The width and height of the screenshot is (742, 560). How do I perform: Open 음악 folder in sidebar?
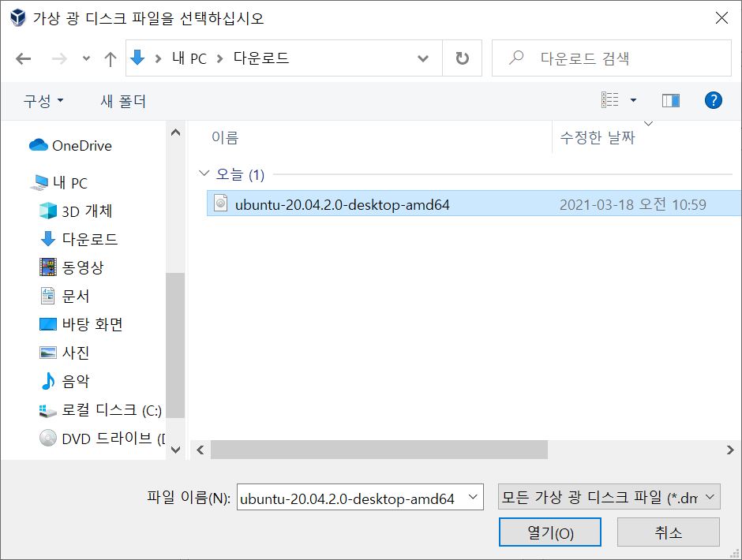(x=65, y=381)
